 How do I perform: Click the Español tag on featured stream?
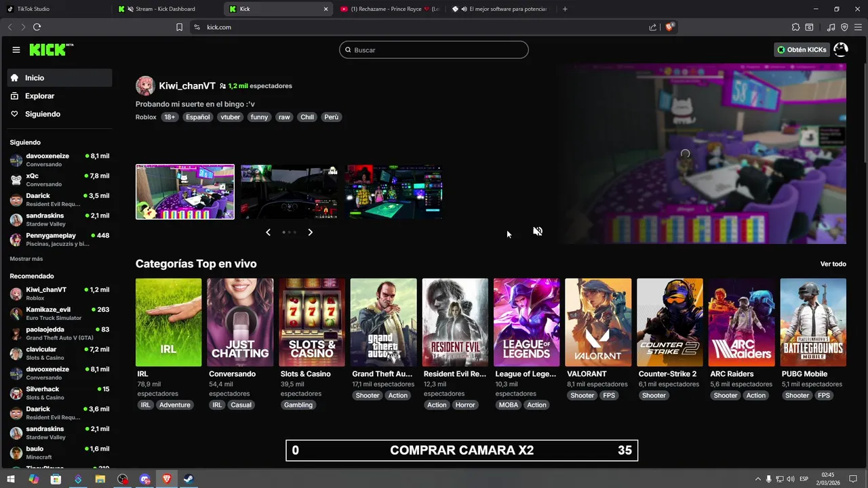pyautogui.click(x=198, y=117)
